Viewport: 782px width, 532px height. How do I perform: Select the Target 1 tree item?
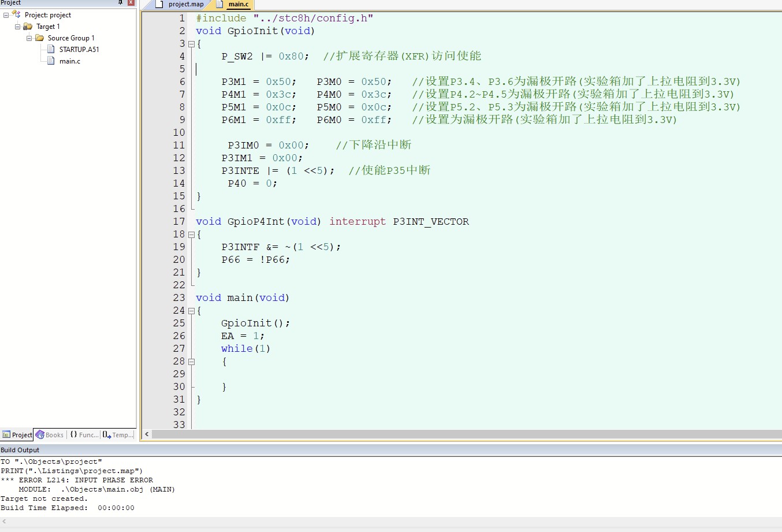click(48, 27)
